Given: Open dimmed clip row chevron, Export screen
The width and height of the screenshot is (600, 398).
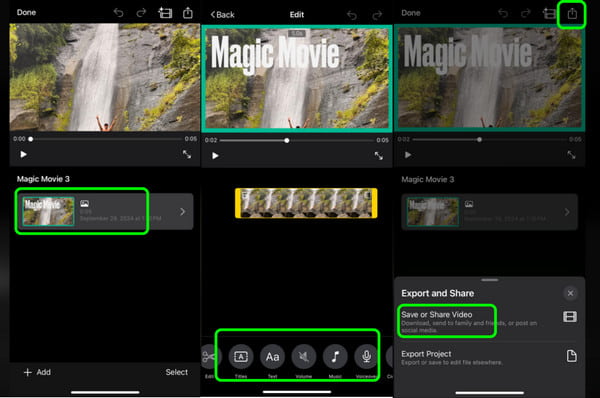Looking at the screenshot, I should point(567,212).
